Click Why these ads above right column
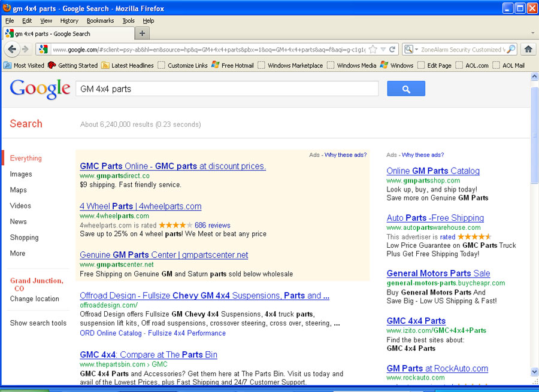The height and width of the screenshot is (392, 539). click(423, 155)
